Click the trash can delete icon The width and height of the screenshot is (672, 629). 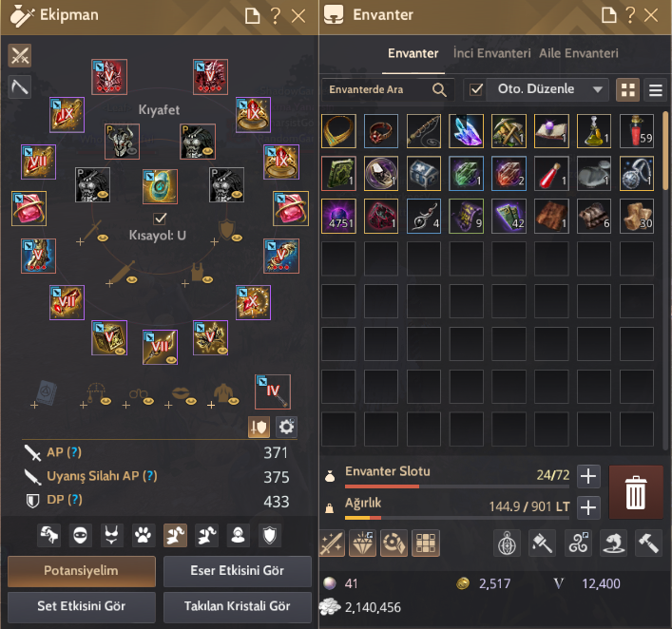pyautogui.click(x=636, y=492)
